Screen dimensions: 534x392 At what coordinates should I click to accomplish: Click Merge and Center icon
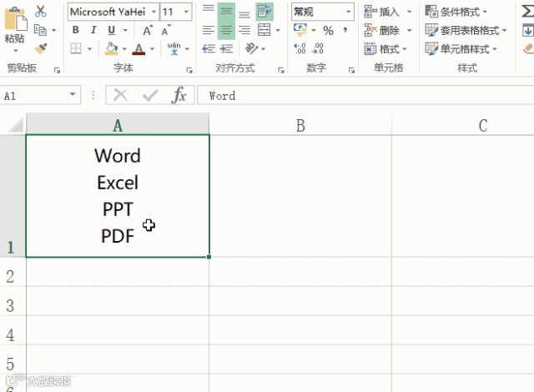coord(264,30)
